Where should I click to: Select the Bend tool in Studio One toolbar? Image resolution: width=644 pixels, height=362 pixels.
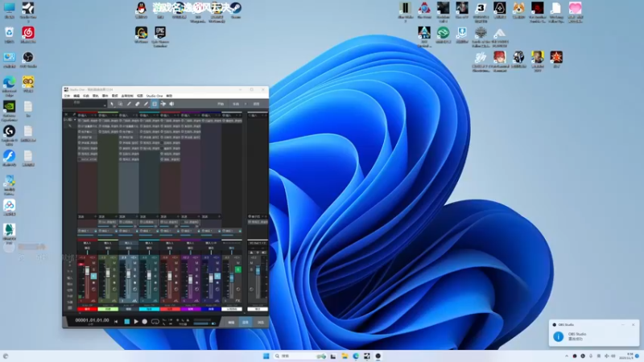[163, 104]
